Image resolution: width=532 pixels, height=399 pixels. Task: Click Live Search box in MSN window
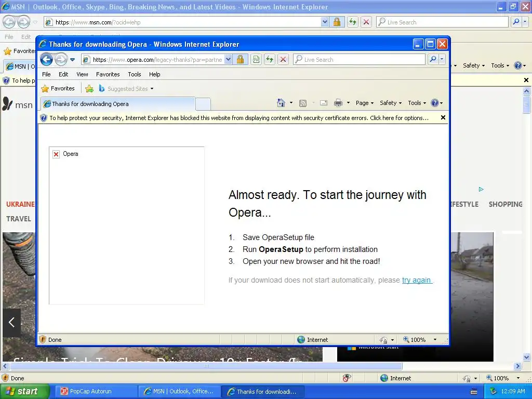(x=442, y=22)
